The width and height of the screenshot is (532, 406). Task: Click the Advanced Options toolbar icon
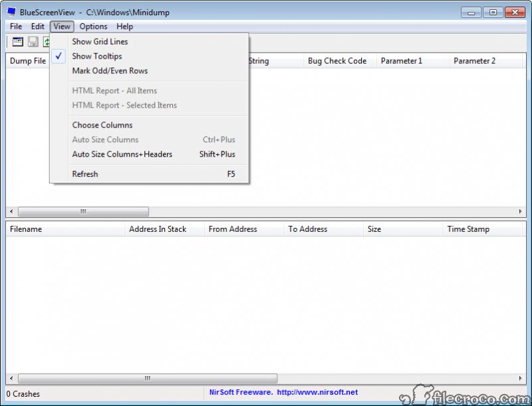pos(18,42)
